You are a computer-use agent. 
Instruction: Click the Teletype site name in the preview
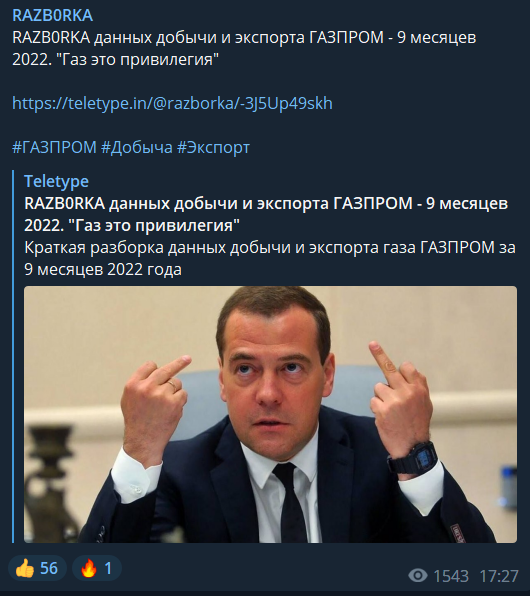tap(56, 181)
